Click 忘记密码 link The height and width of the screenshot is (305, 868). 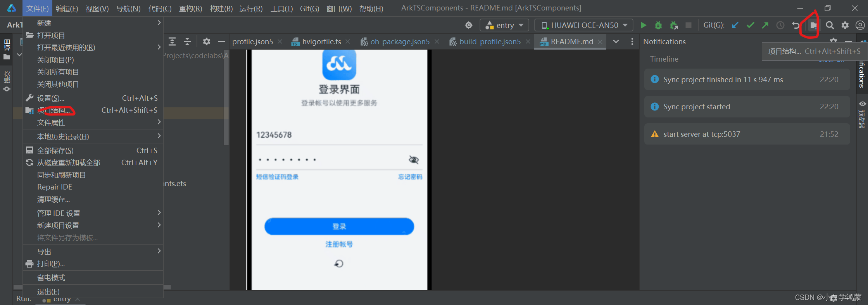410,177
